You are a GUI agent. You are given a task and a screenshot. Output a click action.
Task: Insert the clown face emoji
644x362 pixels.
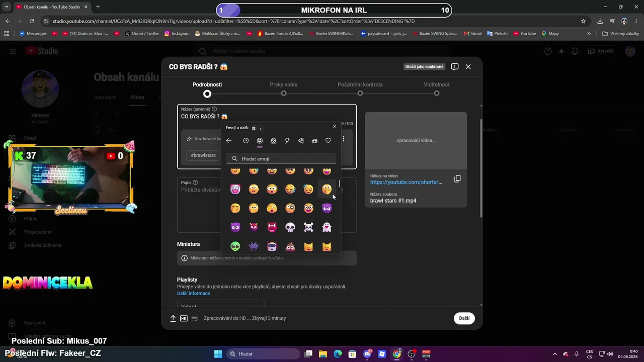235,189
